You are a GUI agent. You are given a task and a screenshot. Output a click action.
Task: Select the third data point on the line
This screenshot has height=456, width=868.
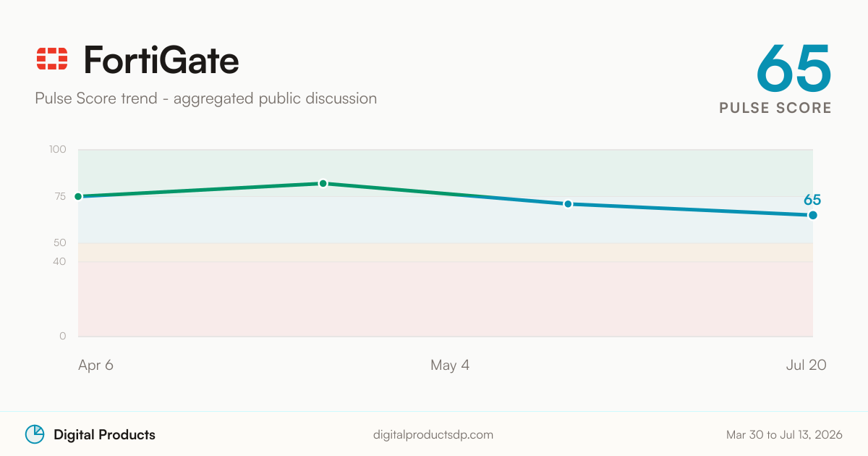click(x=568, y=204)
